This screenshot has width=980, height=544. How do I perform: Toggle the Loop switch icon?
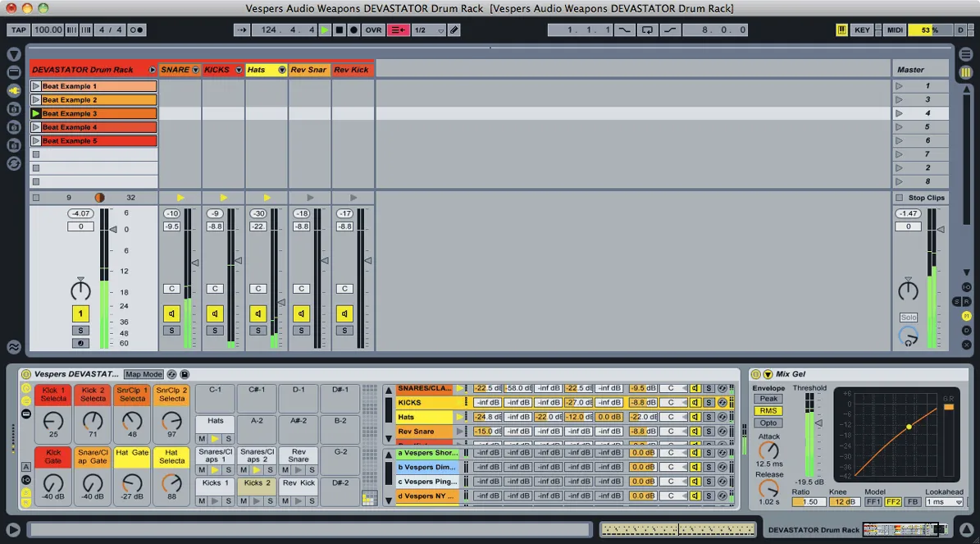(x=647, y=30)
